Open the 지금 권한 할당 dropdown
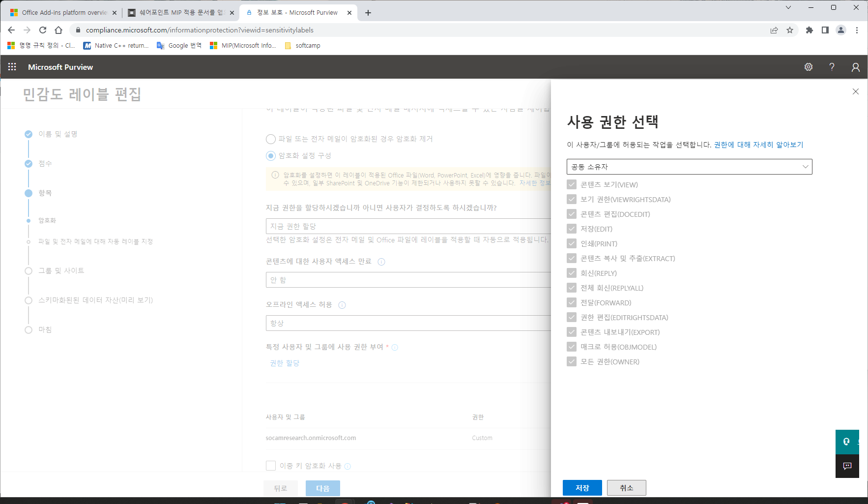868x504 pixels. pyautogui.click(x=408, y=226)
